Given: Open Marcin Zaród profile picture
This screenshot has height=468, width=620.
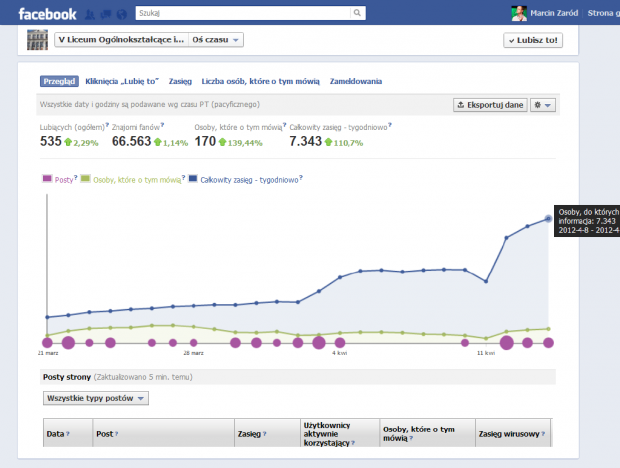Looking at the screenshot, I should (519, 13).
